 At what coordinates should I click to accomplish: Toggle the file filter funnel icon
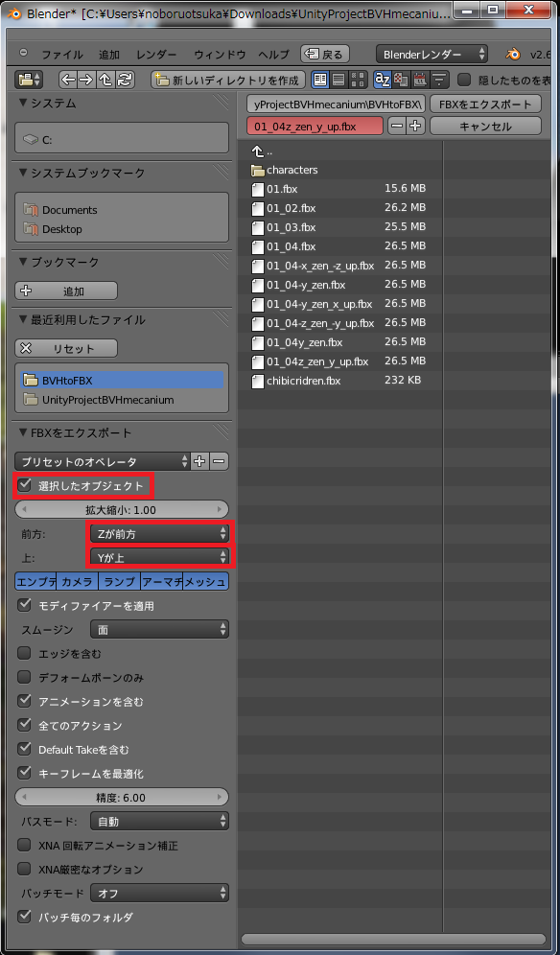pos(440,80)
